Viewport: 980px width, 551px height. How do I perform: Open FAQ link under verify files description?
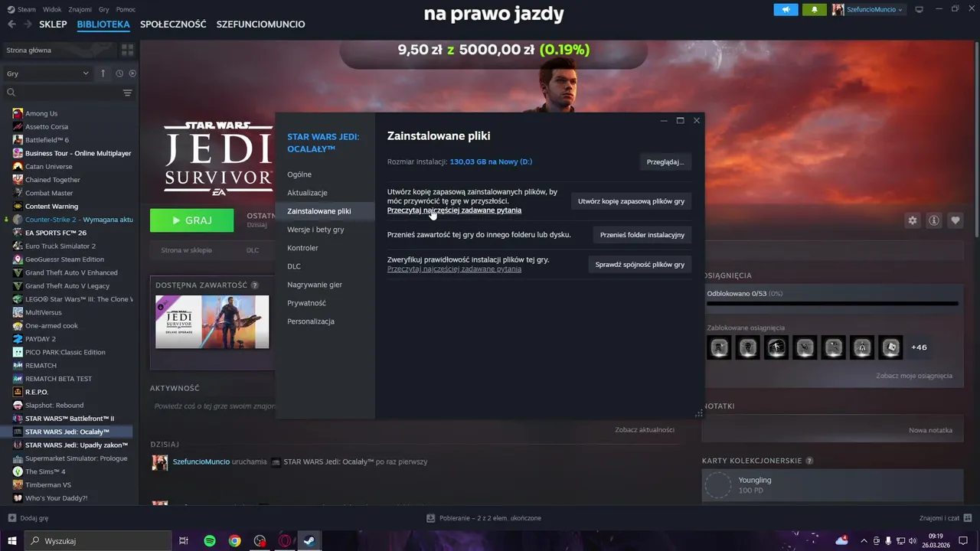pos(454,269)
